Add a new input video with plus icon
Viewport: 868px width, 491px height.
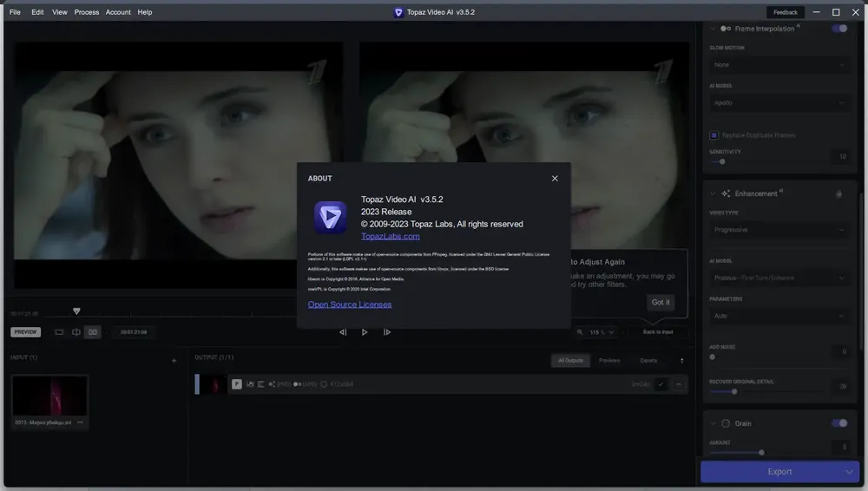[x=174, y=361]
